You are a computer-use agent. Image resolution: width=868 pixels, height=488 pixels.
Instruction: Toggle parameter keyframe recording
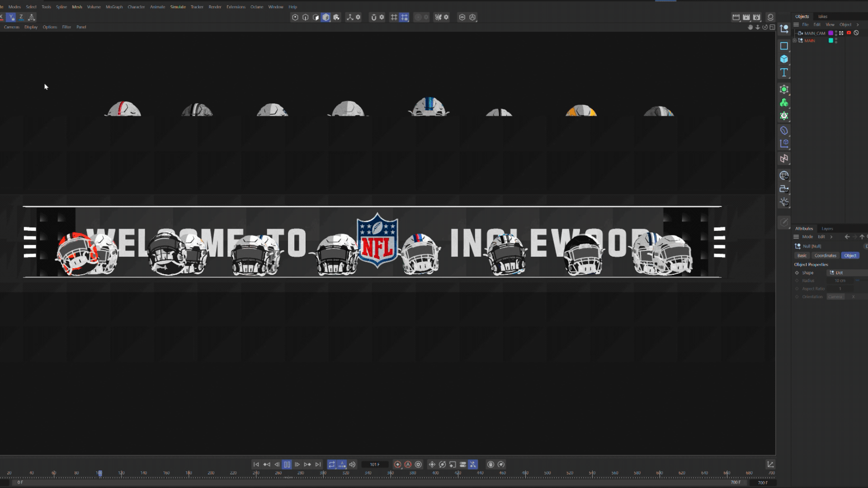point(463,465)
